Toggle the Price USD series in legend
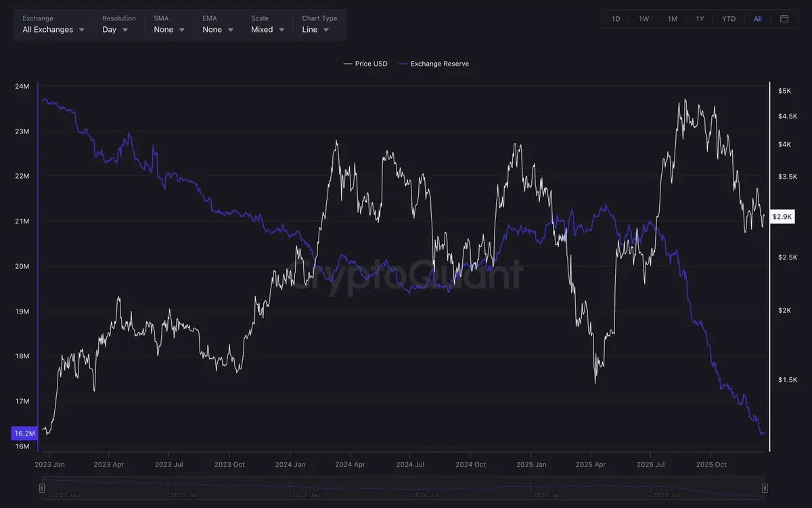Screen dimensions: 812x508 (x=365, y=64)
